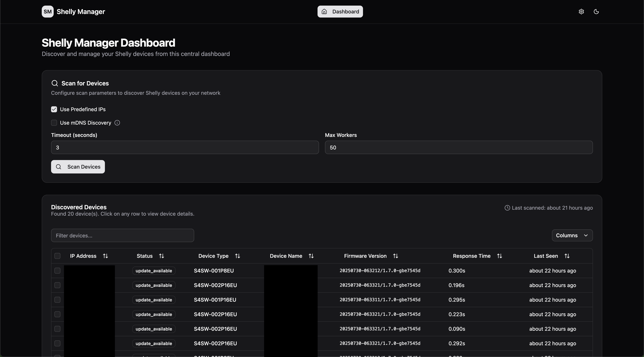Click 'Last scanned: about 21 hours ago' text

(x=552, y=208)
